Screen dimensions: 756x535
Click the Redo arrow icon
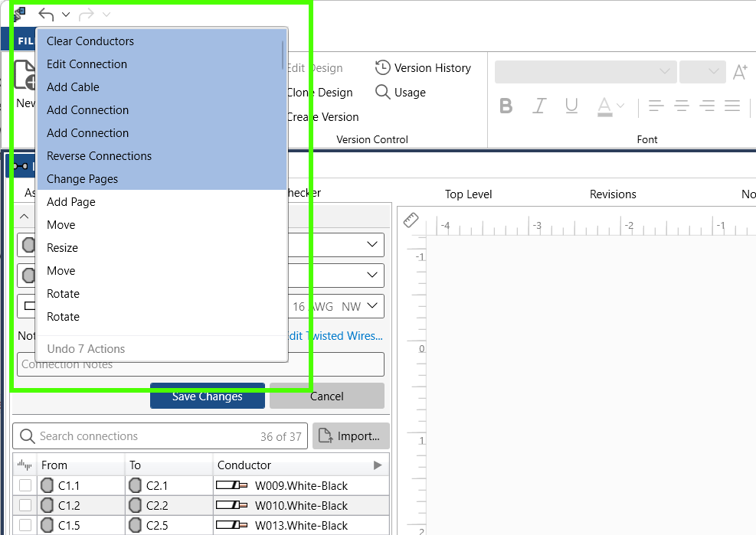[x=87, y=15]
